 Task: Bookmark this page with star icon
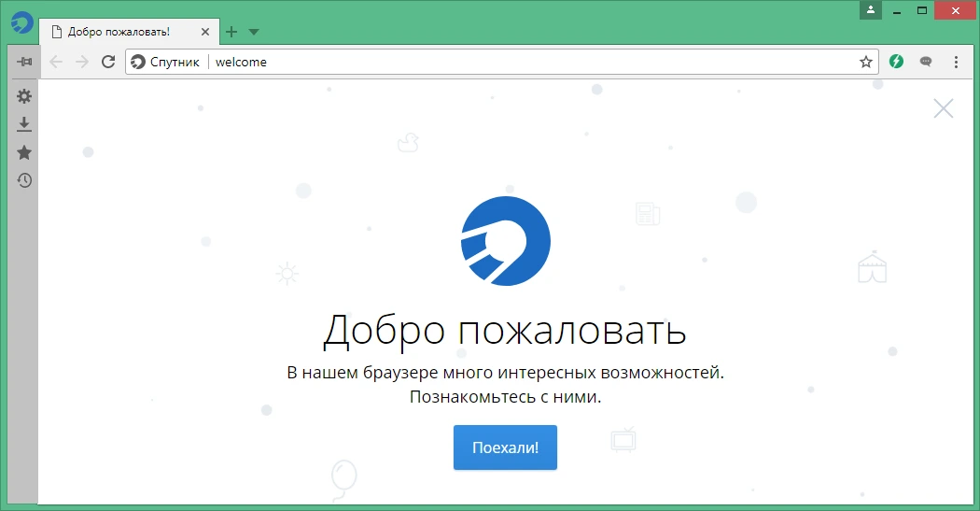pyautogui.click(x=865, y=62)
